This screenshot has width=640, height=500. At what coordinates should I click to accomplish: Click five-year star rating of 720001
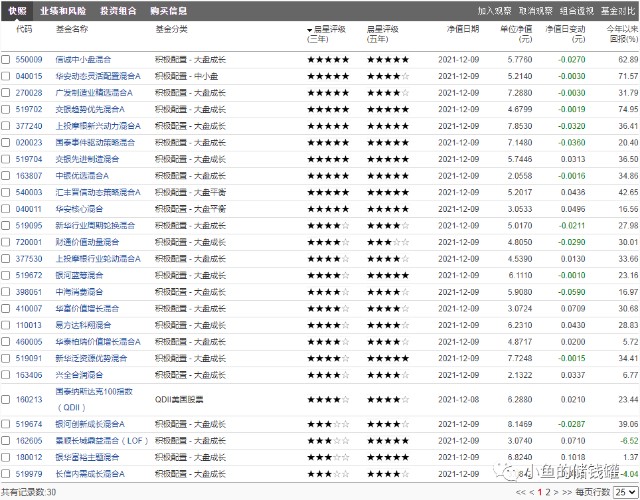[388, 242]
